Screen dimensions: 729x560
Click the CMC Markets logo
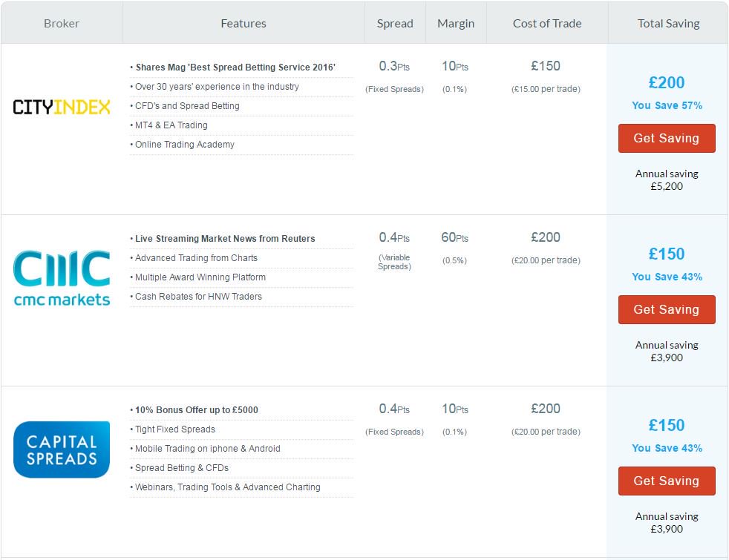point(62,278)
